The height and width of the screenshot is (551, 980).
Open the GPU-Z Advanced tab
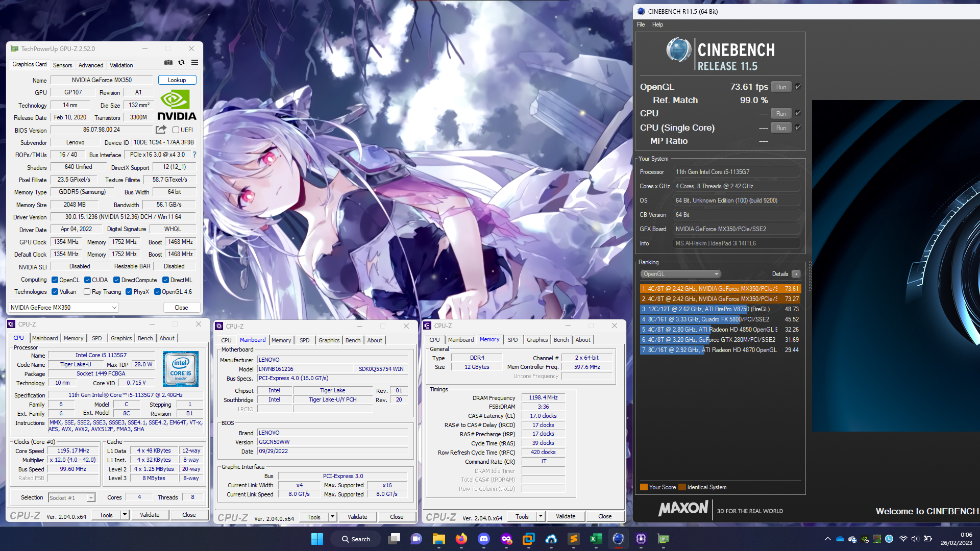pyautogui.click(x=91, y=65)
